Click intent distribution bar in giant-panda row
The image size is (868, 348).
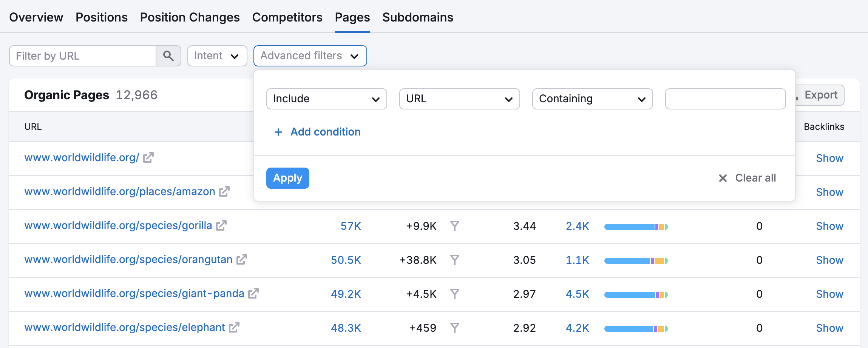tap(636, 295)
